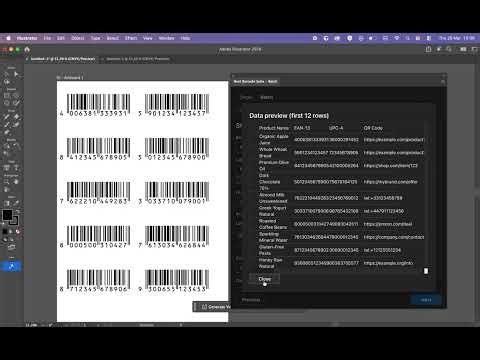The height and width of the screenshot is (360, 480).
Task: Open the Arrange Documents icon
Action: pos(463,49)
